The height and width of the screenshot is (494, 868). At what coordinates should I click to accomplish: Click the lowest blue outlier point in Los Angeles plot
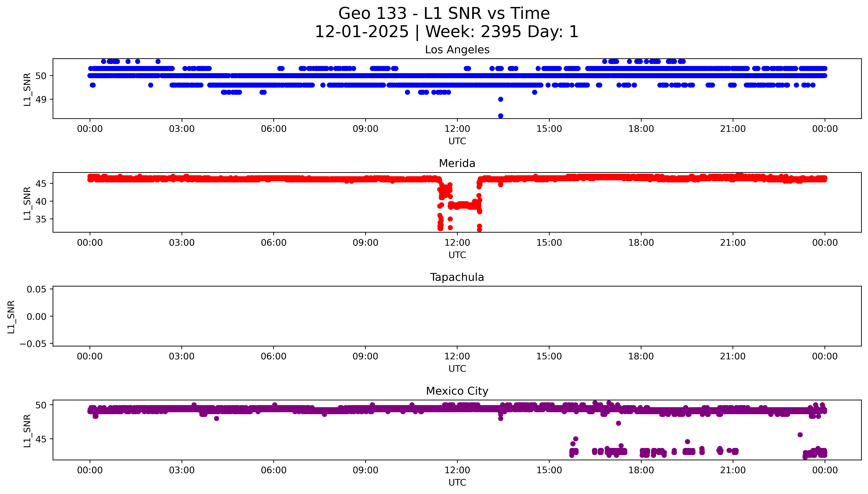pyautogui.click(x=500, y=116)
